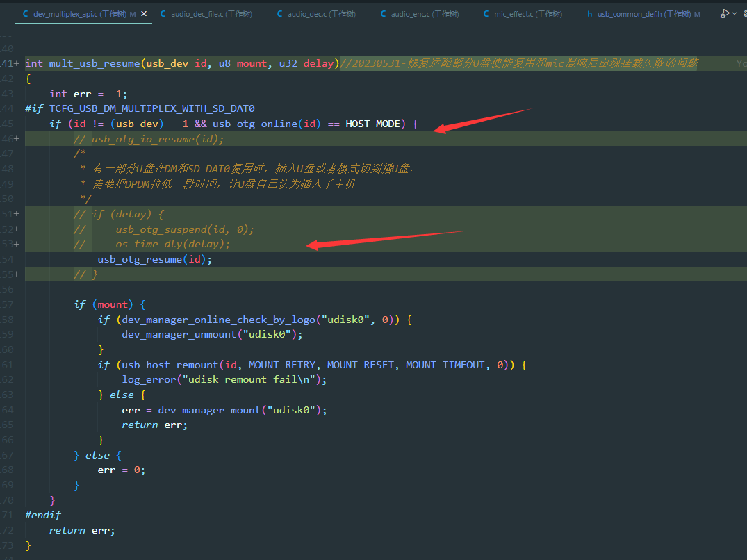Click the 20230531 comment after the function signature

pos(519,63)
